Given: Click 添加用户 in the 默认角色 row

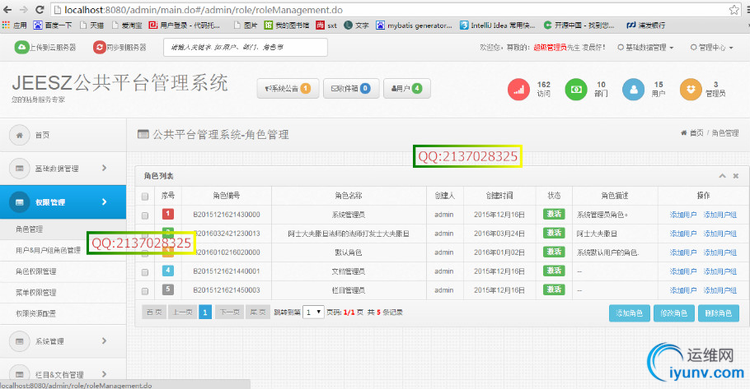Looking at the screenshot, I should pyautogui.click(x=683, y=252).
